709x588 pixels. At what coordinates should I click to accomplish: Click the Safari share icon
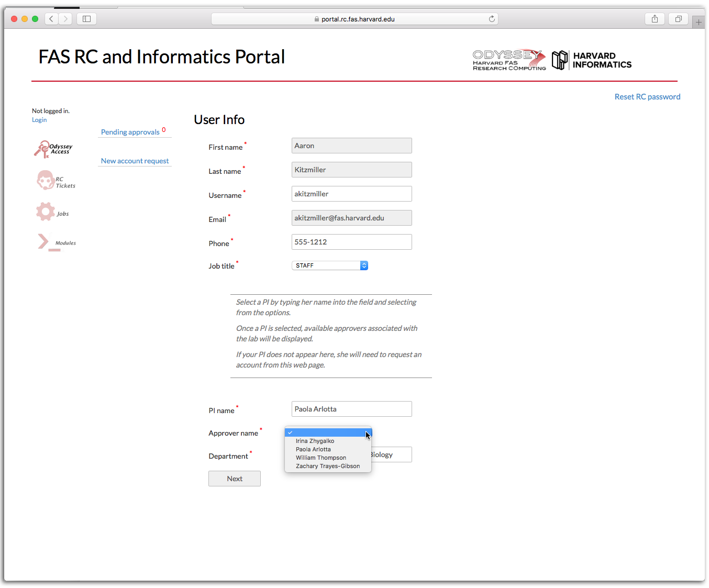655,19
